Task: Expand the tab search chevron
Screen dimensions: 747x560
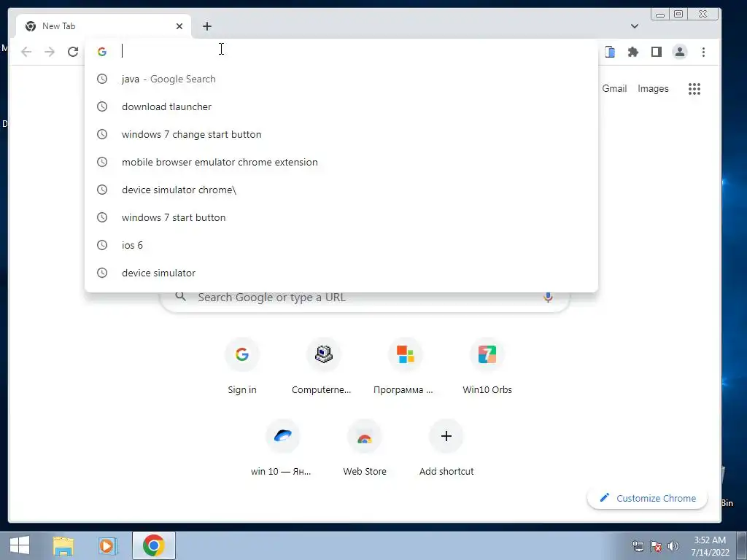Action: 635,26
